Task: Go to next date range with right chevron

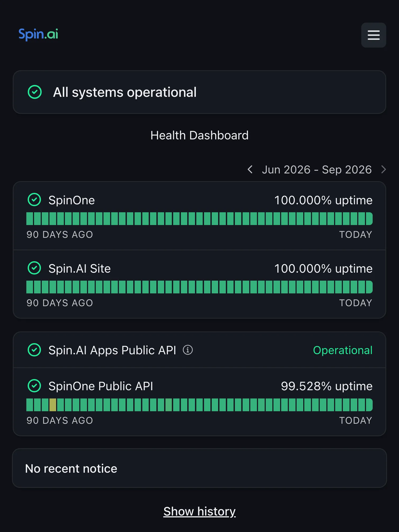Action: tap(383, 169)
